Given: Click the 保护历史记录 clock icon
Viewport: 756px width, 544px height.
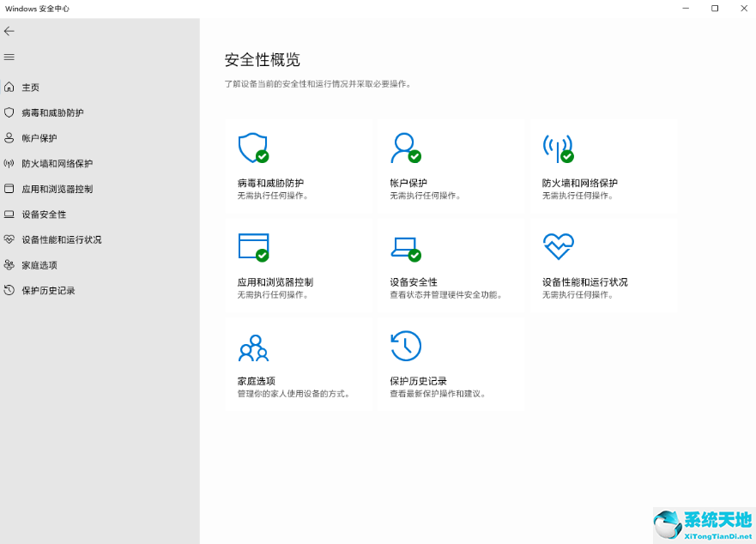Looking at the screenshot, I should [405, 347].
